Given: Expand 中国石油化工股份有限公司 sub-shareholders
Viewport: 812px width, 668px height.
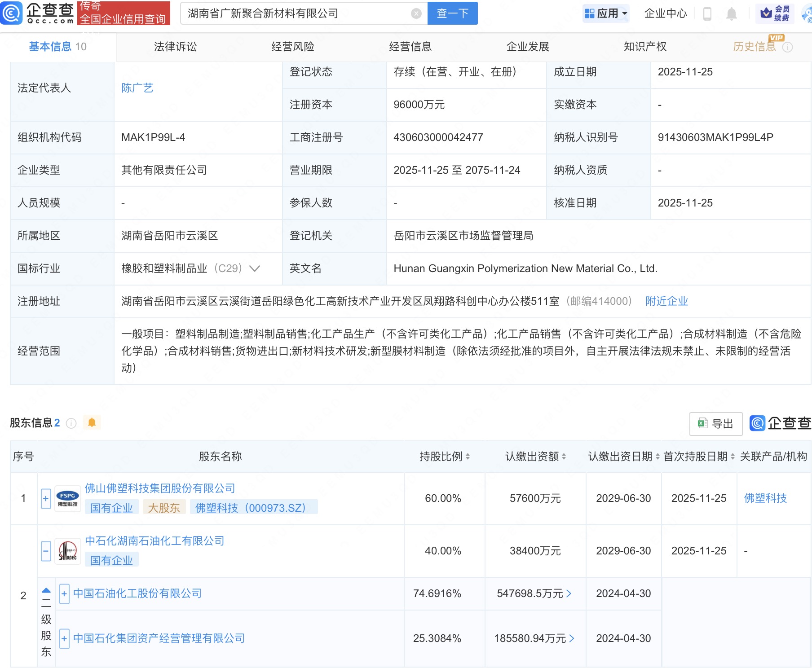Looking at the screenshot, I should click(x=64, y=593).
